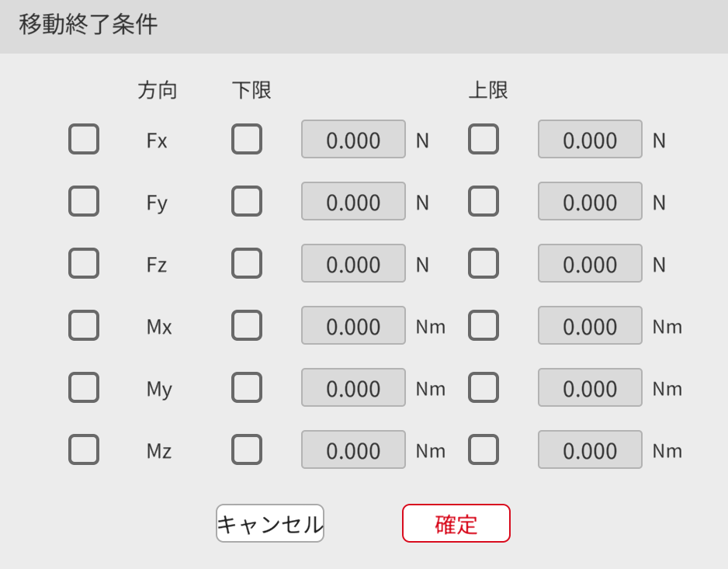Toggle the Fz direction checkbox

(x=84, y=264)
